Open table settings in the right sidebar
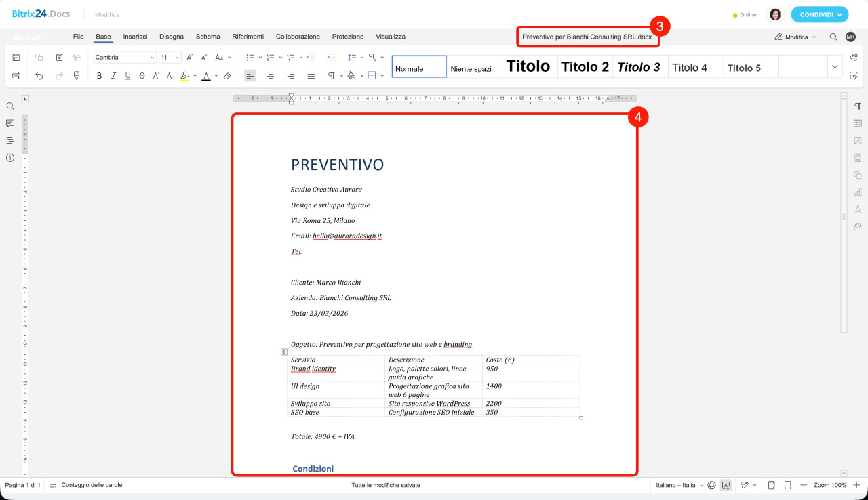This screenshot has width=868, height=500. point(858,123)
